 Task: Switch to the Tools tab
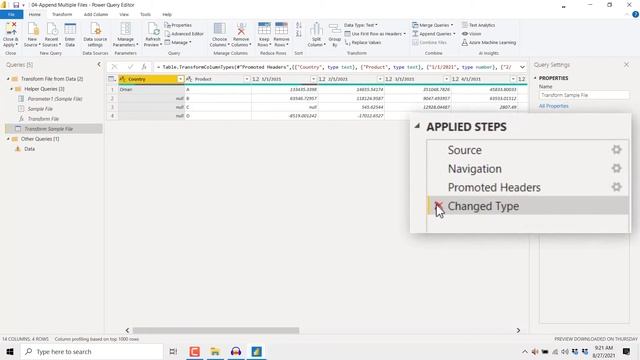145,14
